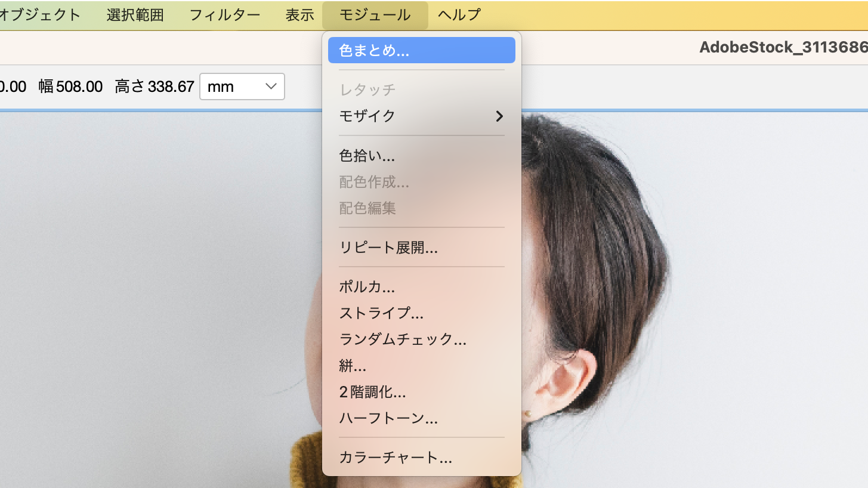Select 色まとめ... menu entry
Viewport: 868px width, 488px height.
pyautogui.click(x=374, y=51)
